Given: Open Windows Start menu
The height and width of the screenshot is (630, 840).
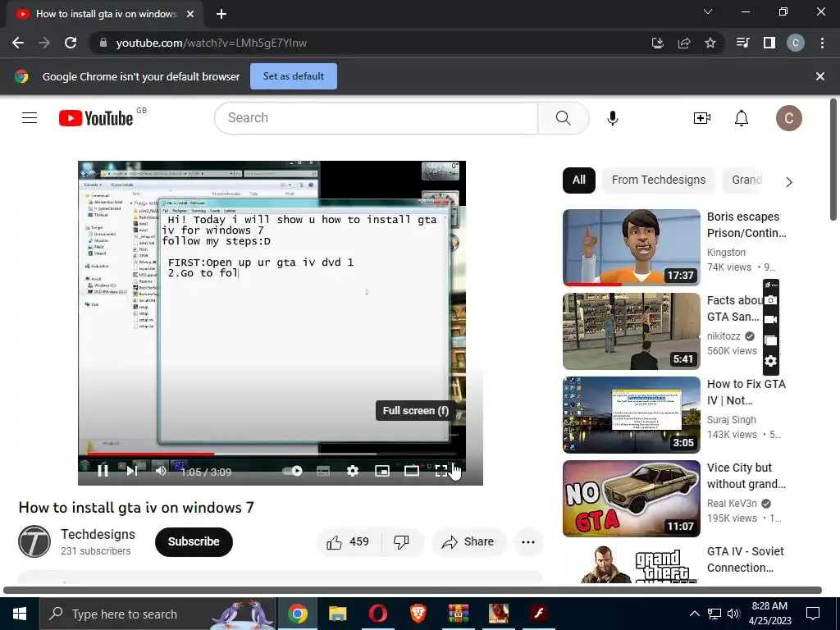Looking at the screenshot, I should coord(20,614).
